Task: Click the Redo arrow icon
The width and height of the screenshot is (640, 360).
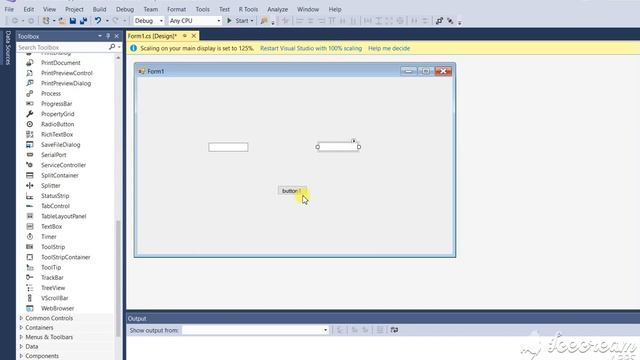Action: pyautogui.click(x=116, y=21)
